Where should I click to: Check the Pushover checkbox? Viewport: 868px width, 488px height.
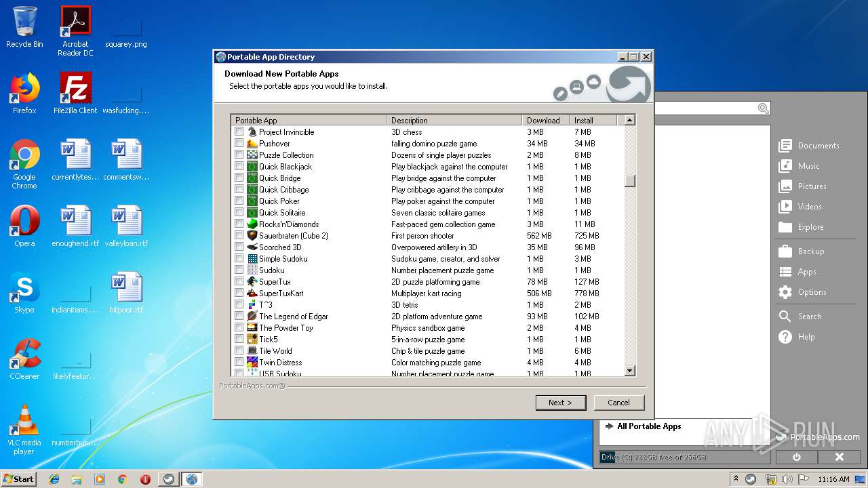239,144
